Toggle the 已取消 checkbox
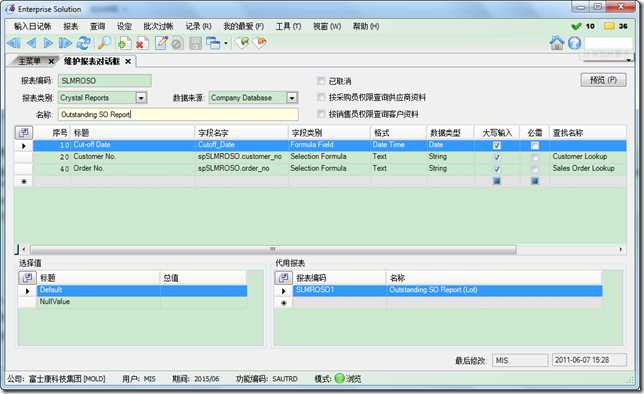The height and width of the screenshot is (394, 644). click(x=321, y=81)
